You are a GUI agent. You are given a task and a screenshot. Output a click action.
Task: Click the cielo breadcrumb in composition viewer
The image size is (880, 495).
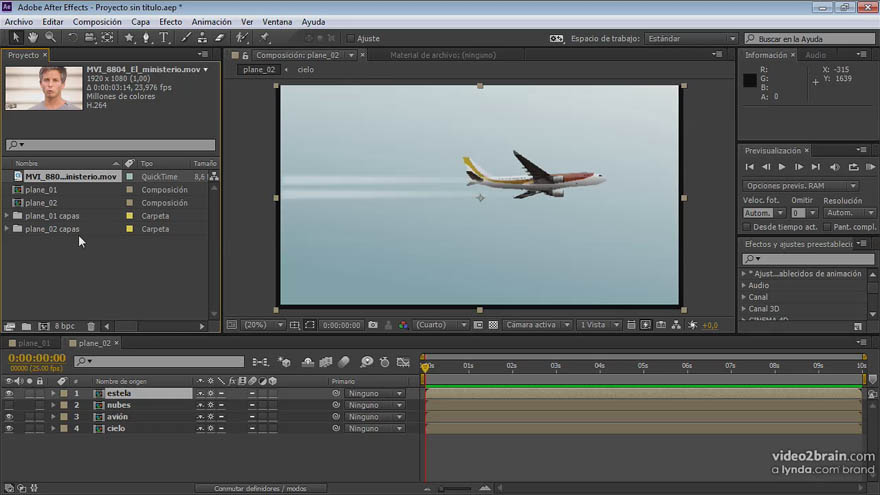(306, 70)
